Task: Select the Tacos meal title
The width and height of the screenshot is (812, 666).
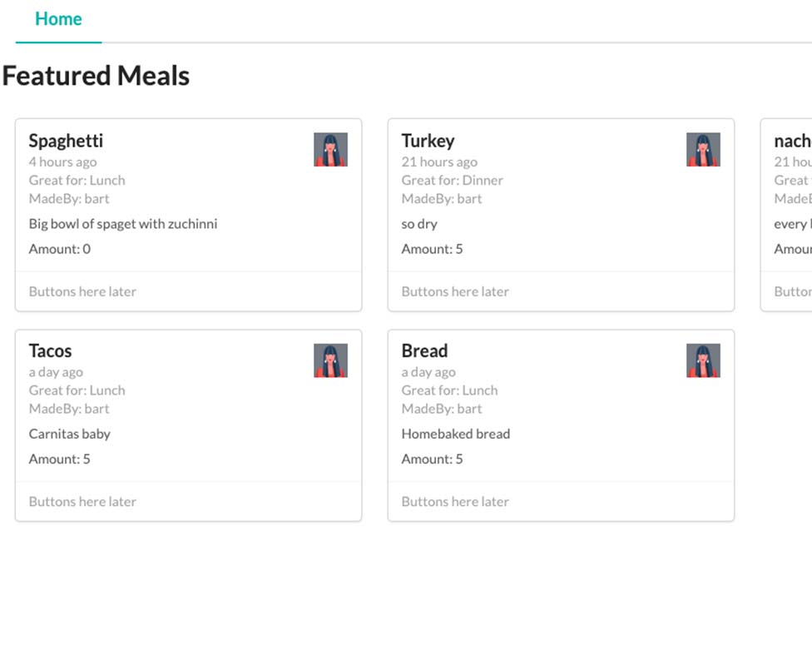Action: (50, 350)
